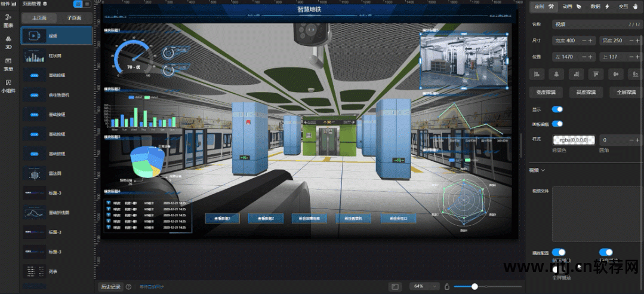The width and height of the screenshot is (644, 294).
Task: Decrease the 左 left position value
Action: [584, 57]
